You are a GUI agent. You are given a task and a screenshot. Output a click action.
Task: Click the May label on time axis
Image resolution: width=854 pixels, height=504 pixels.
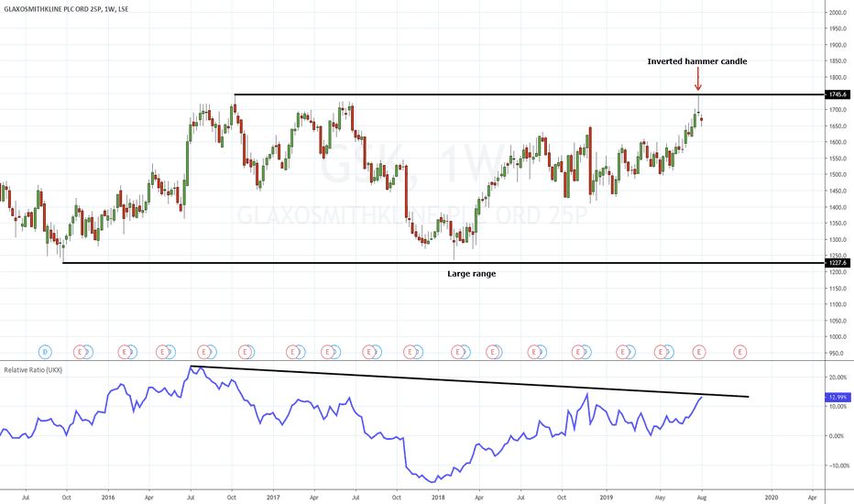(660, 497)
